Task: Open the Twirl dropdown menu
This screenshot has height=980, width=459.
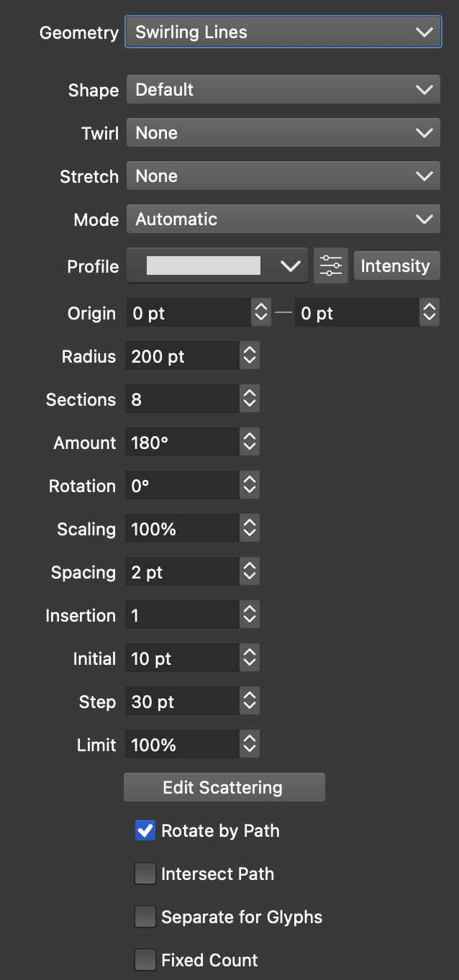Action: click(283, 133)
